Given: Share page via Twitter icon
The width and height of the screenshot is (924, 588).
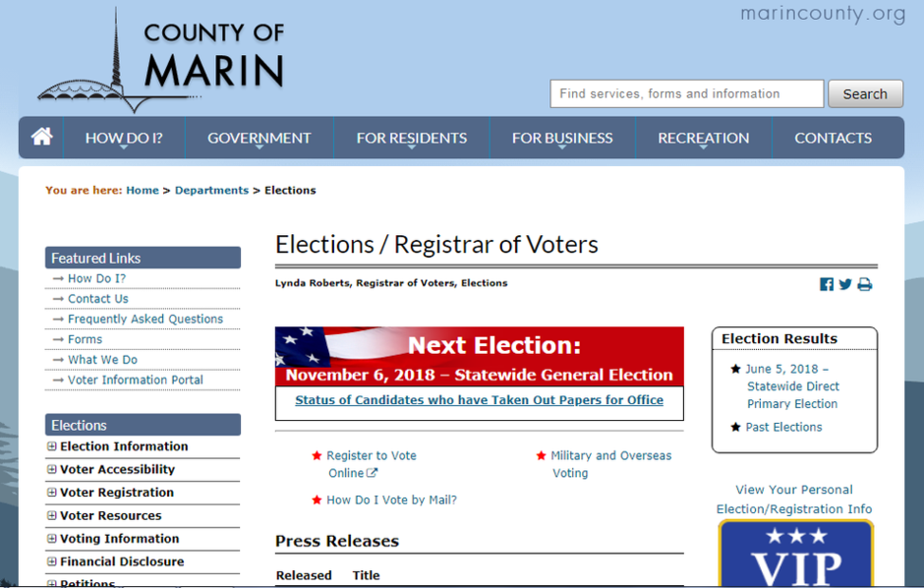Looking at the screenshot, I should pyautogui.click(x=845, y=285).
